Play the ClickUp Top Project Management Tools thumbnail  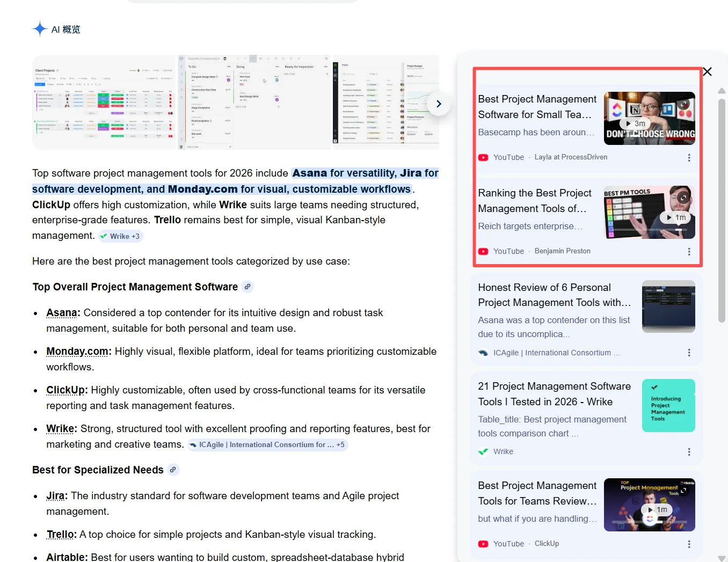[x=650, y=505]
